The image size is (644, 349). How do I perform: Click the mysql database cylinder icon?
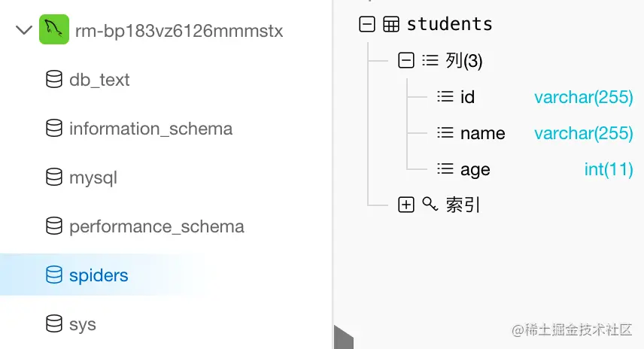[x=54, y=178]
